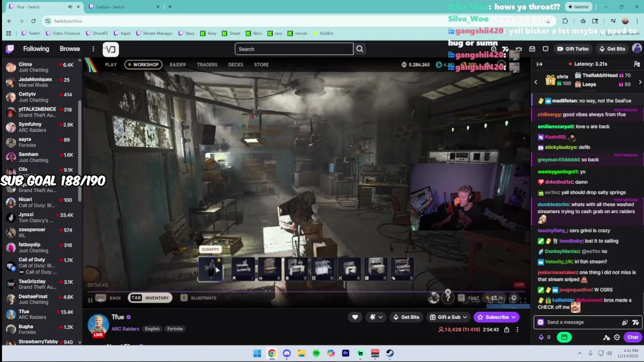
Task: Open the ARC Raiders category link
Action: click(x=125, y=329)
